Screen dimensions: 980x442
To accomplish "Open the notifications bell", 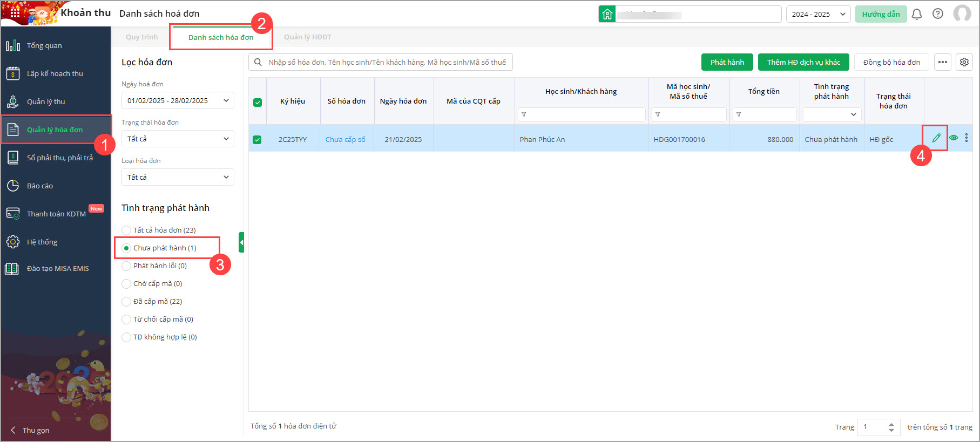I will [x=917, y=14].
